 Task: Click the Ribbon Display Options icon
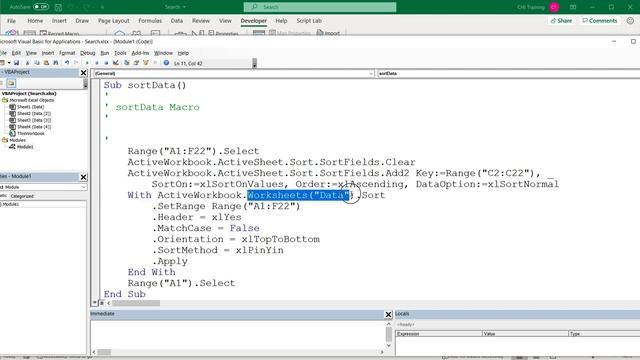[573, 7]
